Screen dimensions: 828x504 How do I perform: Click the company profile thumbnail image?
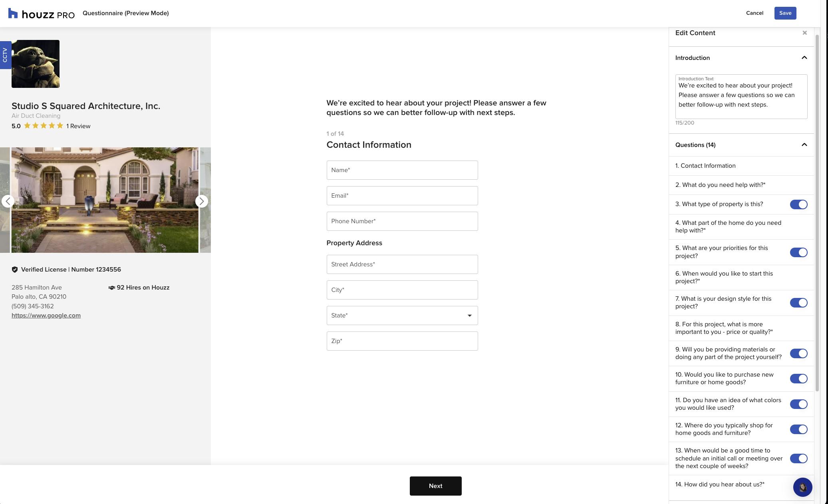tap(35, 63)
